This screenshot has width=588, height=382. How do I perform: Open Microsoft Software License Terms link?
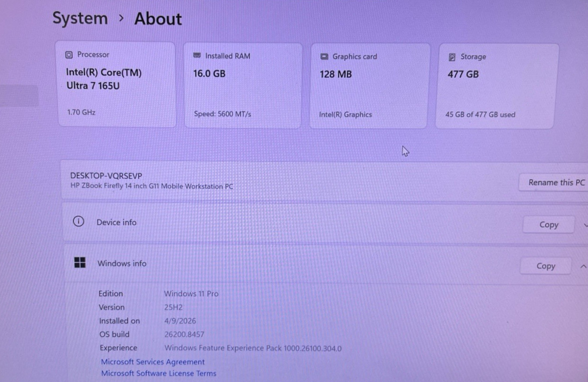pyautogui.click(x=159, y=373)
